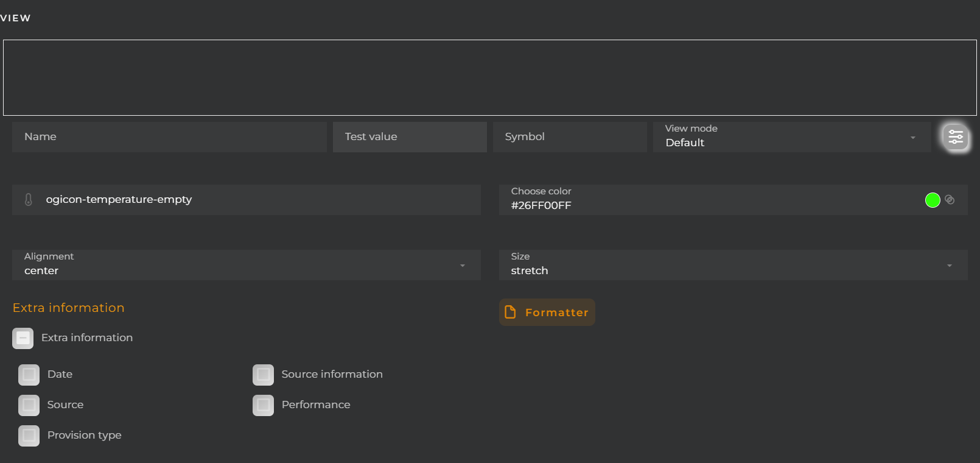This screenshot has width=980, height=463.
Task: Click the Alignment dropdown arrow
Action: (463, 266)
